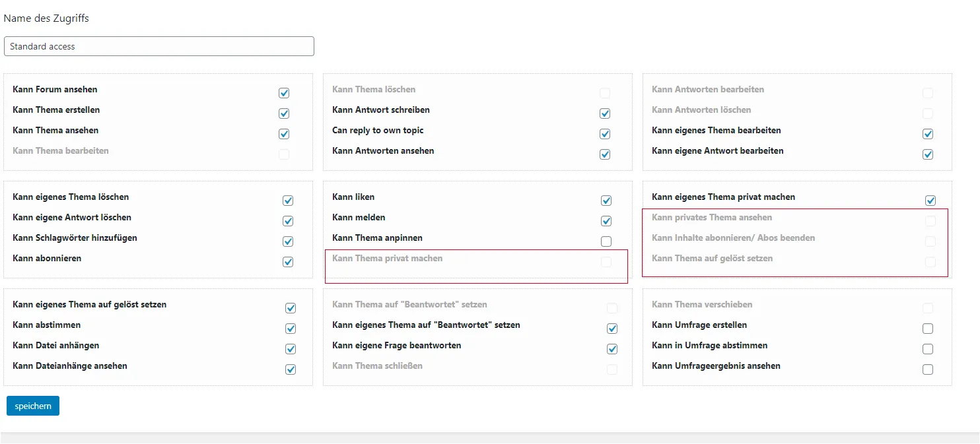The height and width of the screenshot is (444, 980).
Task: Toggle the Kann liken checkbox
Action: pos(606,201)
